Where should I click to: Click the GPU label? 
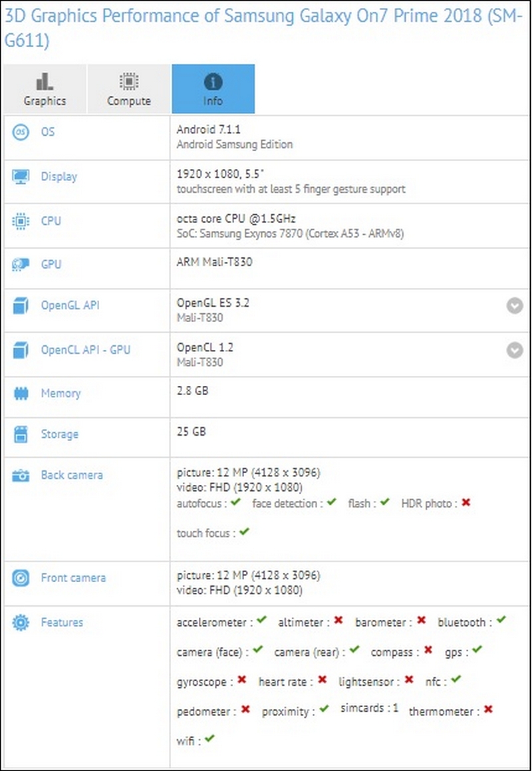51,264
